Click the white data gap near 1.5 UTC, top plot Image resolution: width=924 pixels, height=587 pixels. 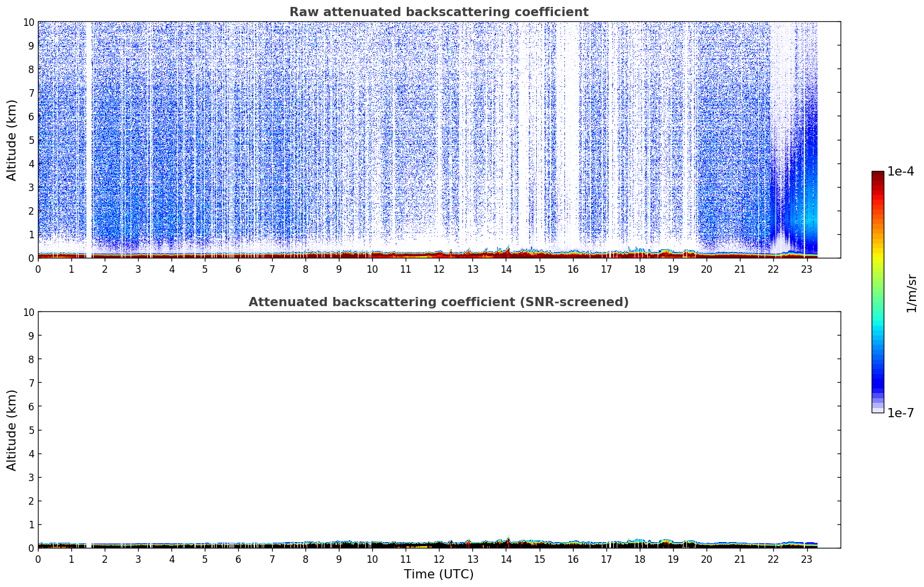point(89,138)
